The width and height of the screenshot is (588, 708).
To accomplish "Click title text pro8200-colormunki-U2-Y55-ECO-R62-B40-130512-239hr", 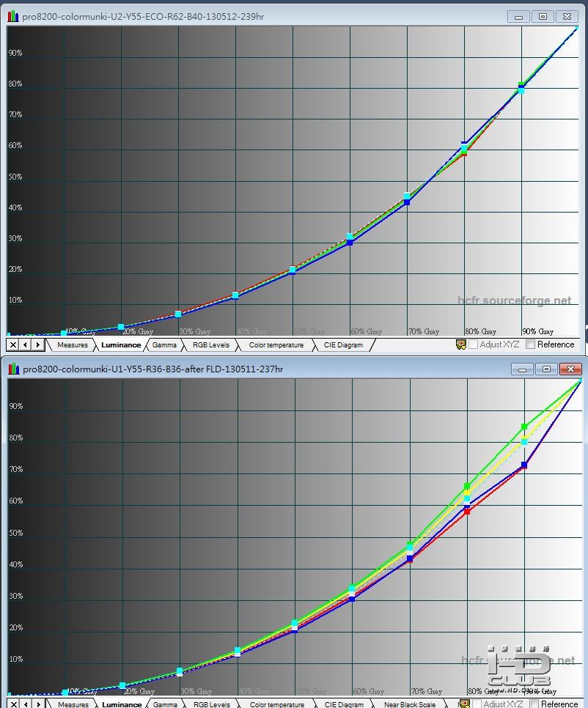I will pyautogui.click(x=143, y=17).
